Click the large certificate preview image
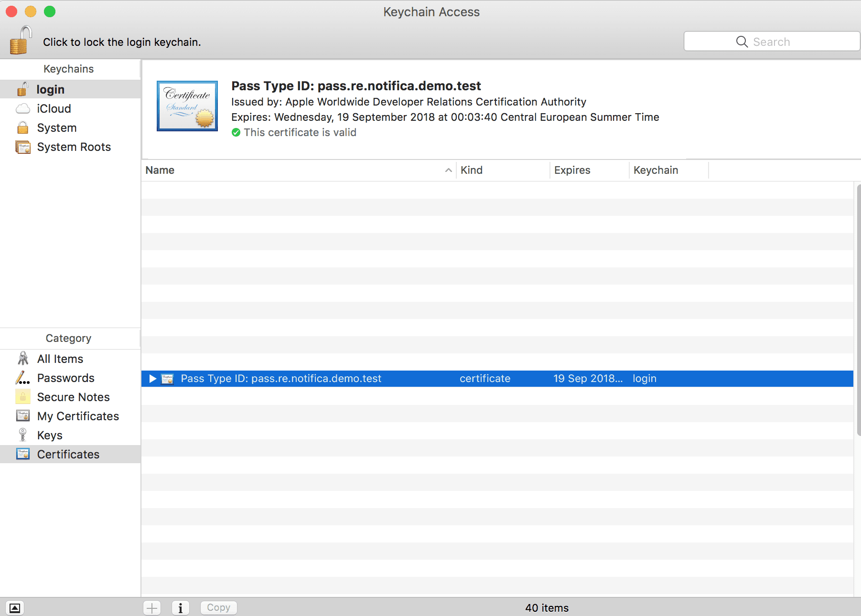The height and width of the screenshot is (616, 861). click(187, 106)
